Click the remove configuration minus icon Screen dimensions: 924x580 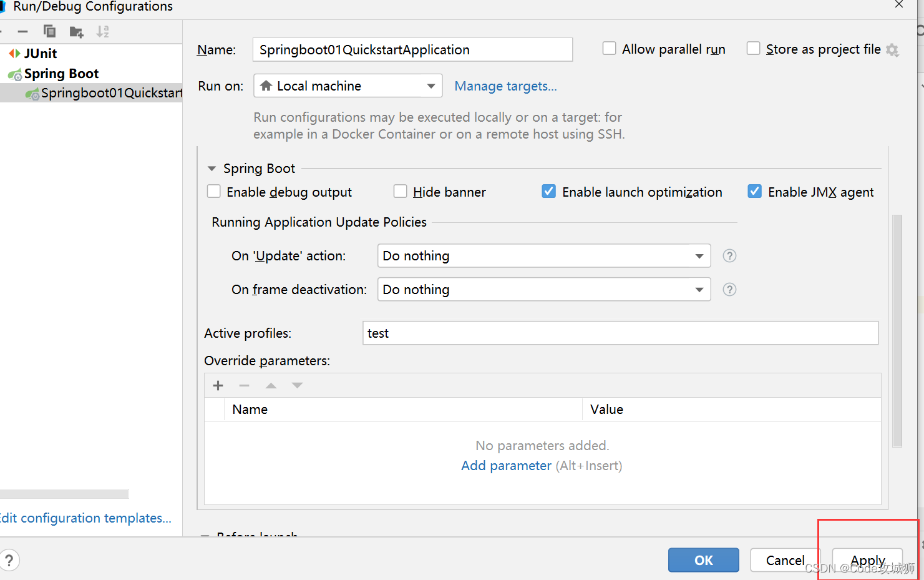23,31
